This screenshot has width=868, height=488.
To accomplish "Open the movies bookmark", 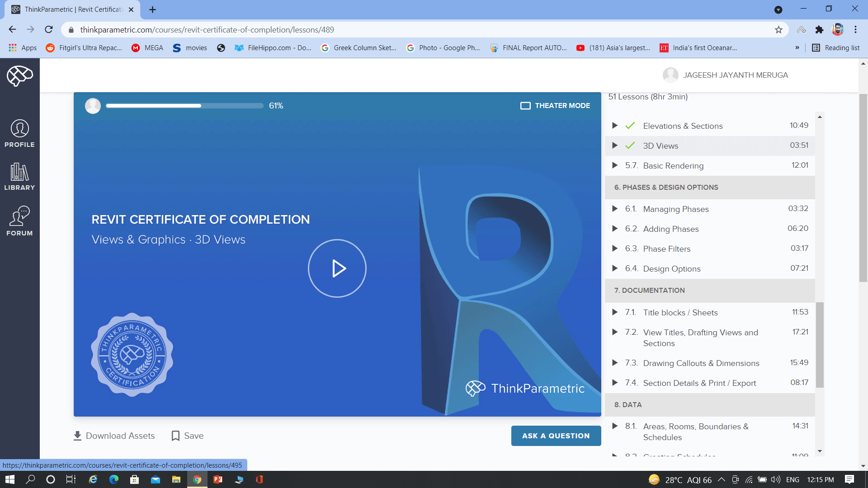I will [190, 48].
